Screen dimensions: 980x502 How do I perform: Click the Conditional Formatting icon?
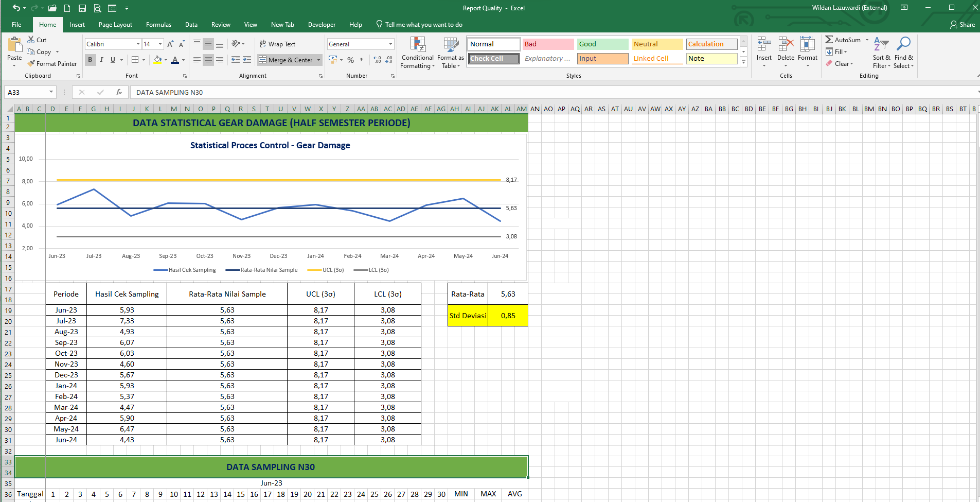pos(417,45)
